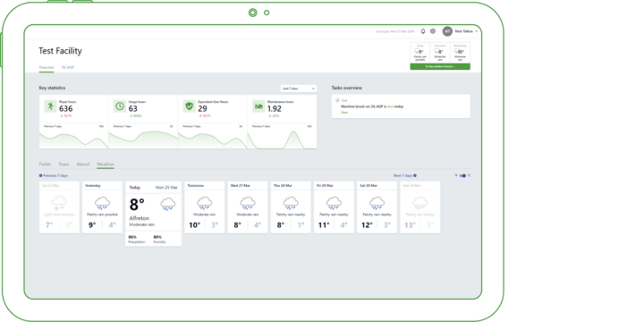The height and width of the screenshot is (322, 644).
Task: Open the notifications bell
Action: click(x=423, y=31)
